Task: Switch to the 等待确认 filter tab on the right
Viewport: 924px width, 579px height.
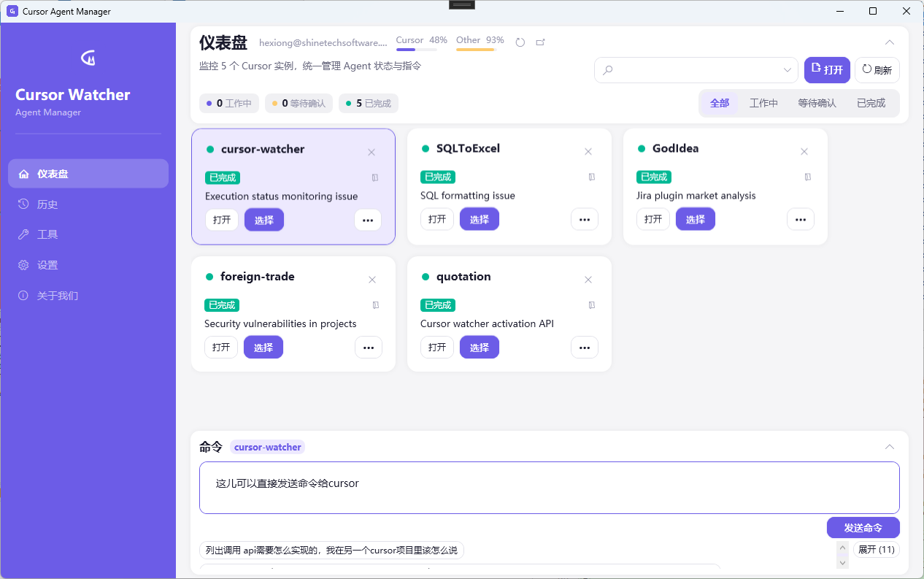Action: point(817,103)
